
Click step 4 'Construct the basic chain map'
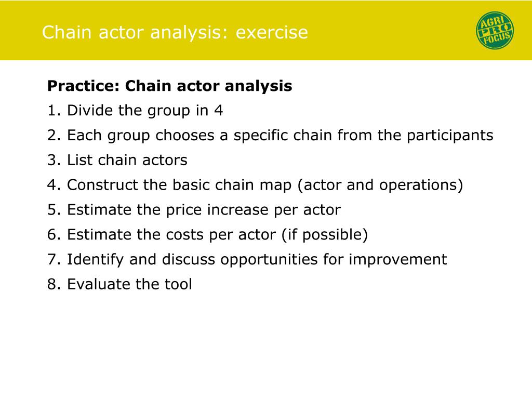click(255, 185)
